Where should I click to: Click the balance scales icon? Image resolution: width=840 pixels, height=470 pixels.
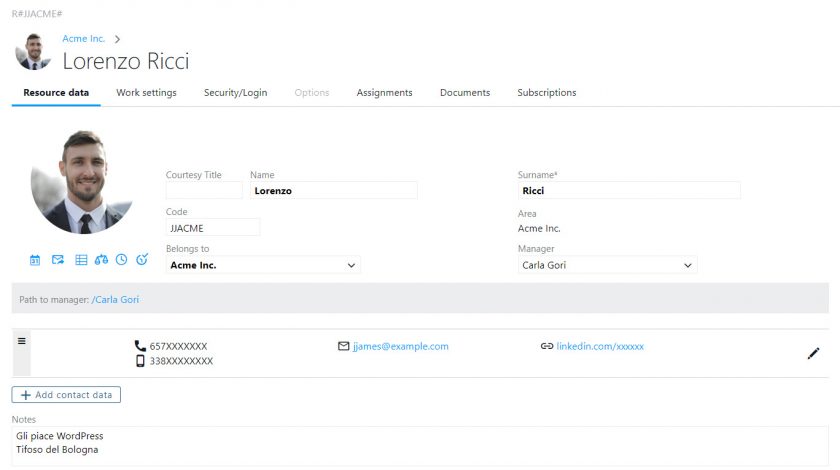point(101,260)
